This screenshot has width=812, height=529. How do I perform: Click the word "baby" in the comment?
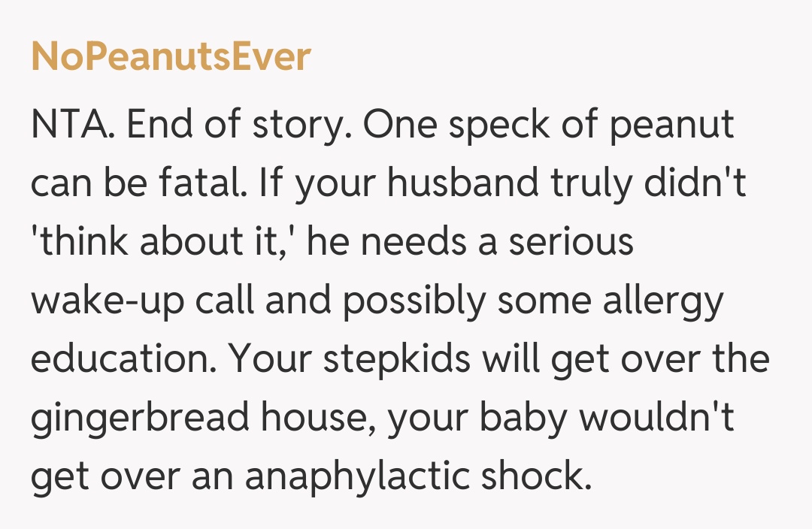click(x=523, y=419)
